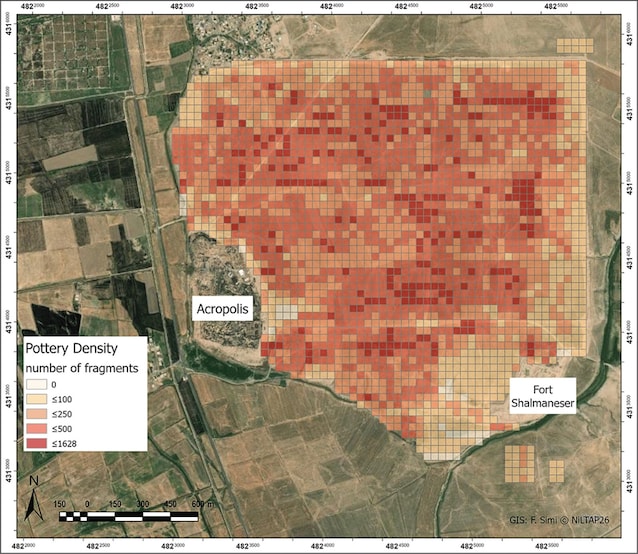Click the ≤250 legend label text
The image size is (638, 554).
click(x=62, y=414)
